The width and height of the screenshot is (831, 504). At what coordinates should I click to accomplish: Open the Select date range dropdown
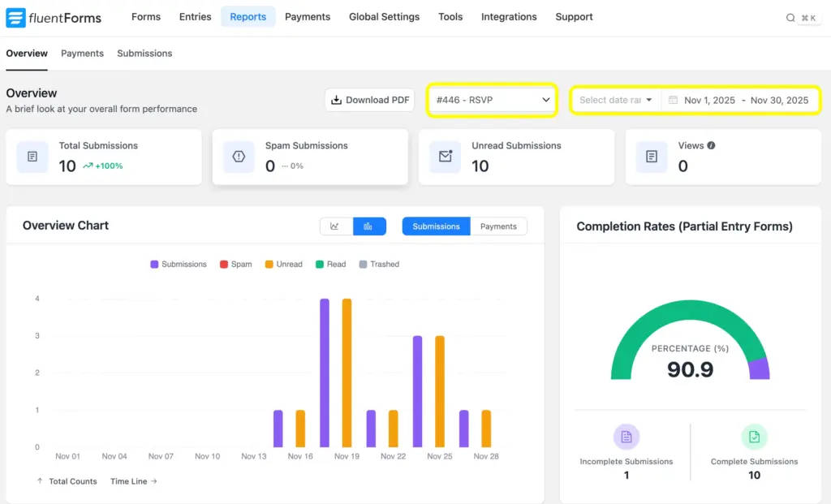[x=614, y=100]
